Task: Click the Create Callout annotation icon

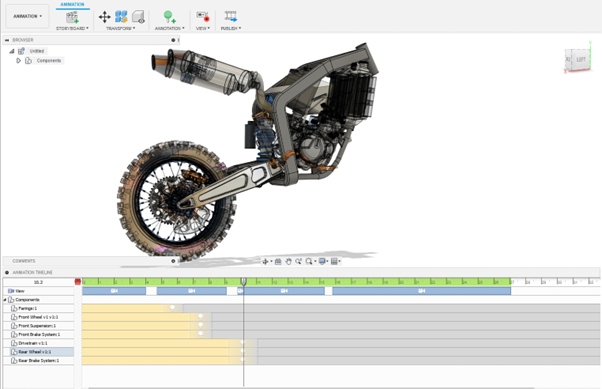Action: tap(169, 17)
